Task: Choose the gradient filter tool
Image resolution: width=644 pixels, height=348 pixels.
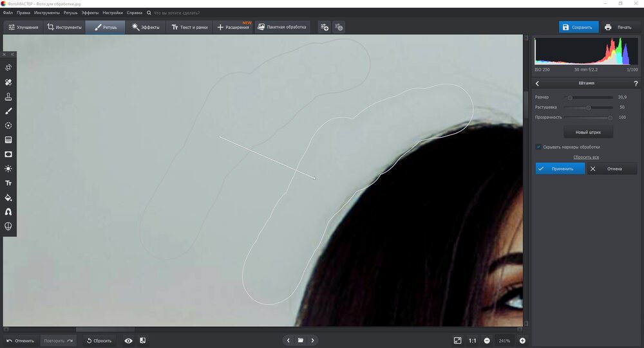Action: (x=8, y=140)
